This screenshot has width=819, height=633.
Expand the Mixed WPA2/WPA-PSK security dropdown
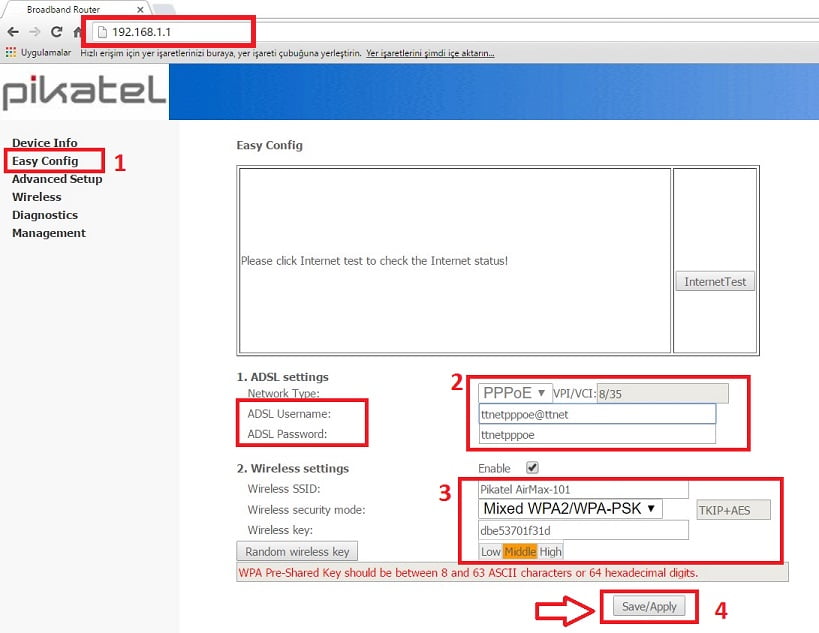(x=572, y=509)
